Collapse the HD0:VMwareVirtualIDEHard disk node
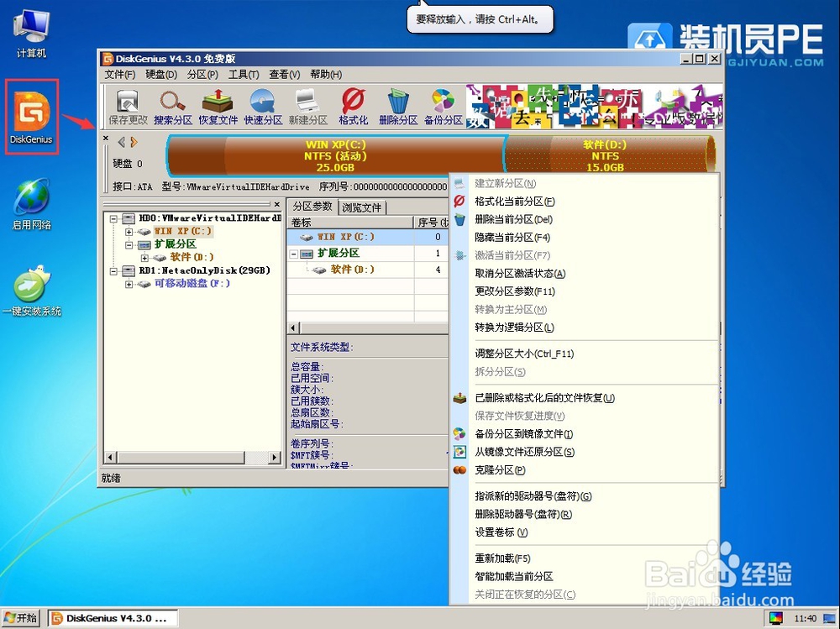The width and height of the screenshot is (840, 629). (114, 218)
